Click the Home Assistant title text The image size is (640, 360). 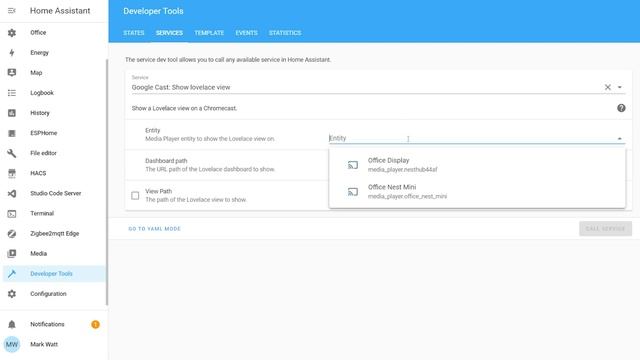click(x=60, y=11)
